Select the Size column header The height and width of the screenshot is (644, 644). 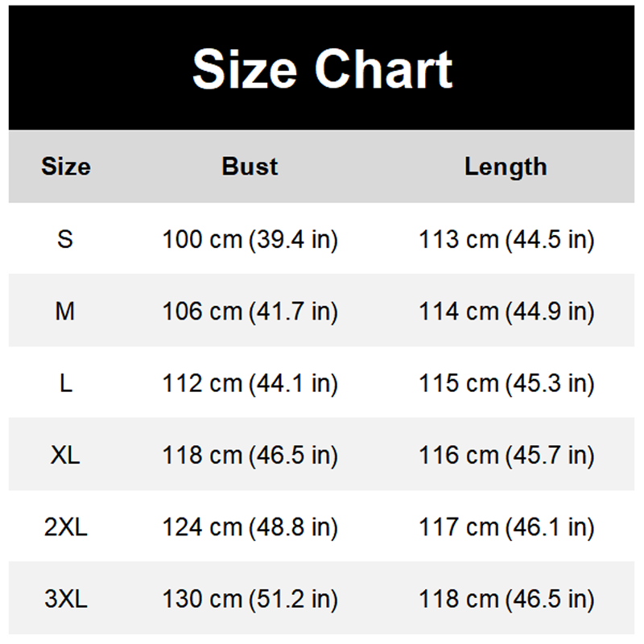pos(66,167)
